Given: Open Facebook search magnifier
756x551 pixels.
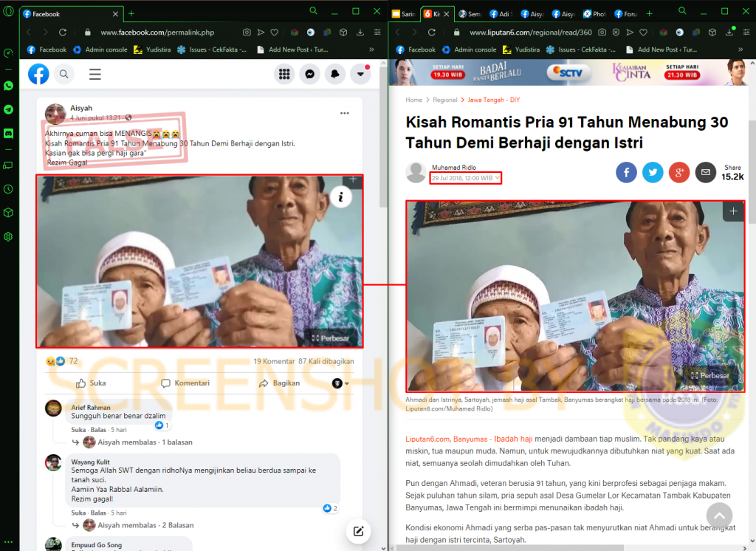Looking at the screenshot, I should click(63, 75).
